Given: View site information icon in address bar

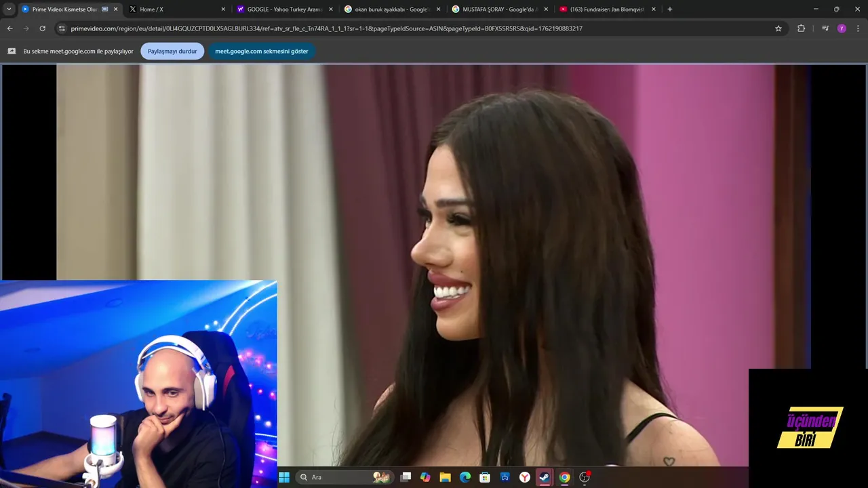Looking at the screenshot, I should point(62,28).
